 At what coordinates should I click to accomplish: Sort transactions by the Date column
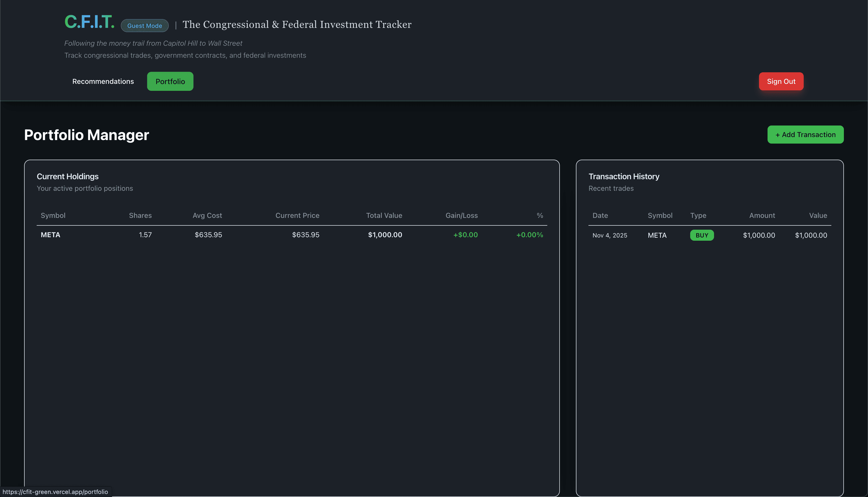coord(600,215)
